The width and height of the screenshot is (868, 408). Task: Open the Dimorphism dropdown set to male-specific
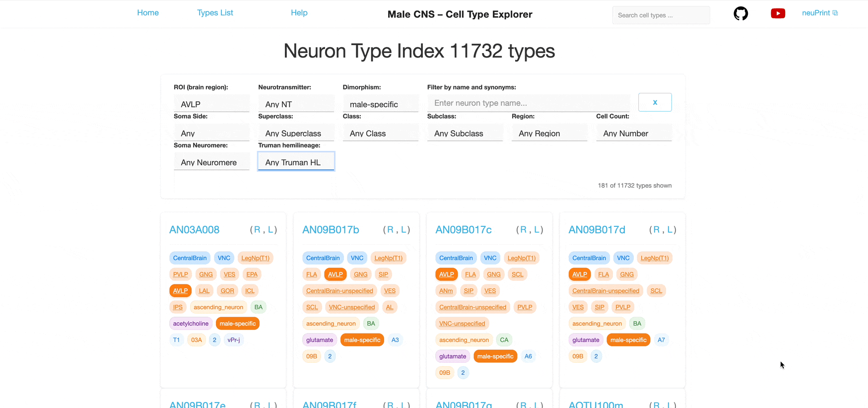380,104
